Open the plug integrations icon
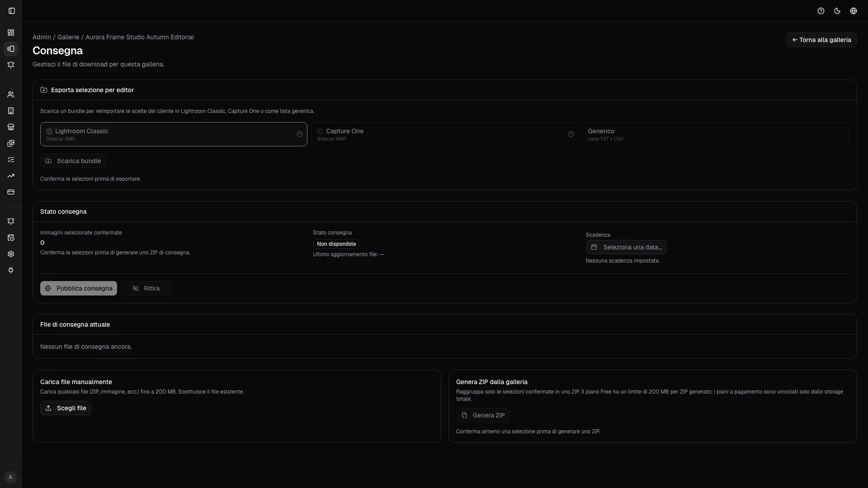 11,270
